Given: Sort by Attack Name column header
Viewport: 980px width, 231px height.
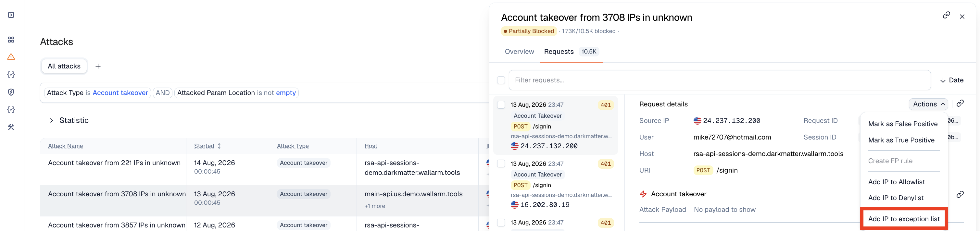Looking at the screenshot, I should (x=66, y=146).
